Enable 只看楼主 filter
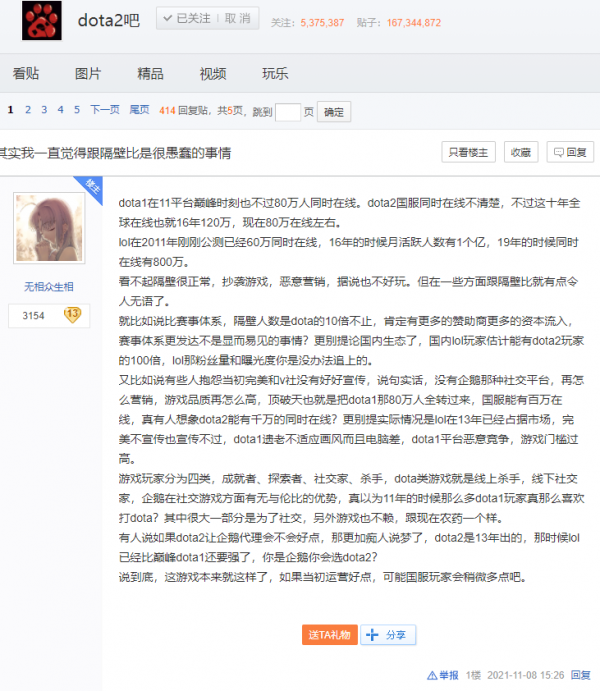Viewport: 600px width, 691px height. (468, 152)
